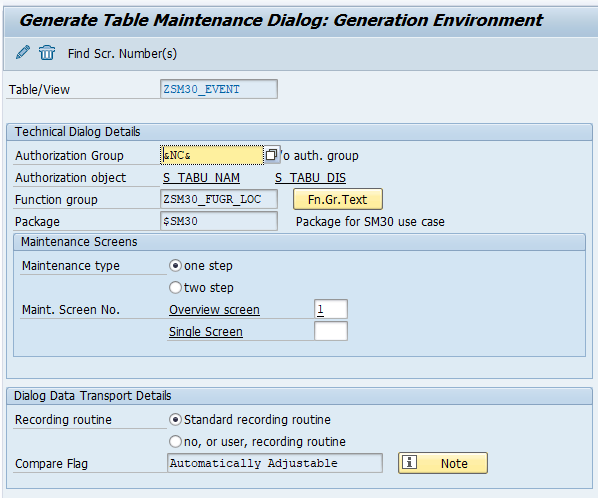Click the Overview screen link
Screen dimensions: 598x498
point(214,310)
